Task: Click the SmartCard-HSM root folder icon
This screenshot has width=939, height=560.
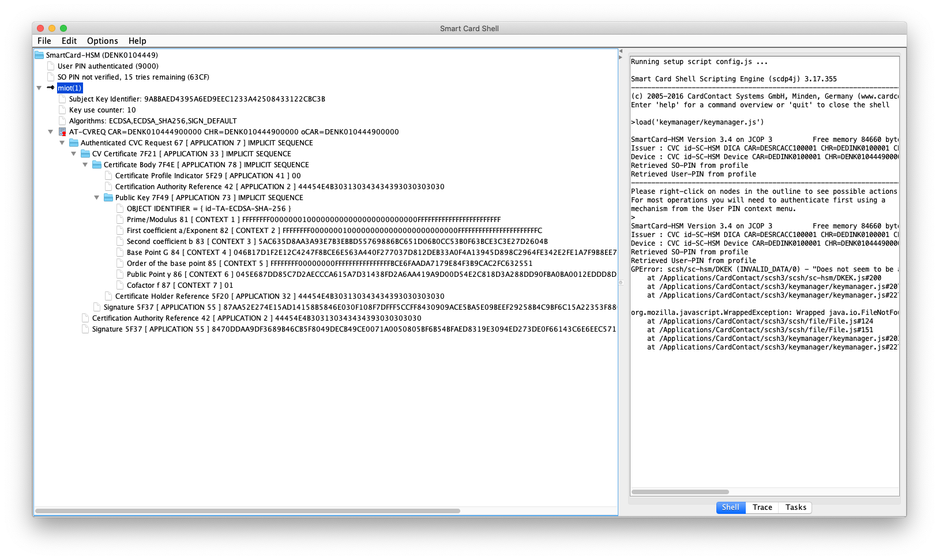Action: coord(39,55)
